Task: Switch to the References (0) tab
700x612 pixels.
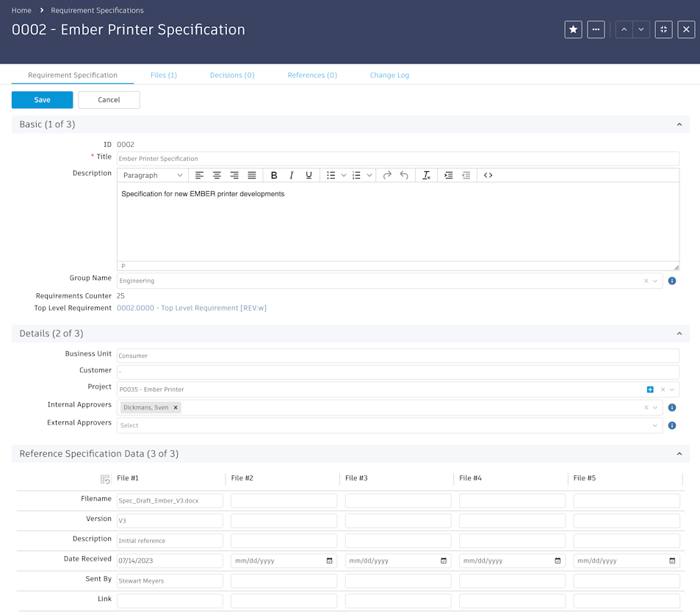Action: 312,75
